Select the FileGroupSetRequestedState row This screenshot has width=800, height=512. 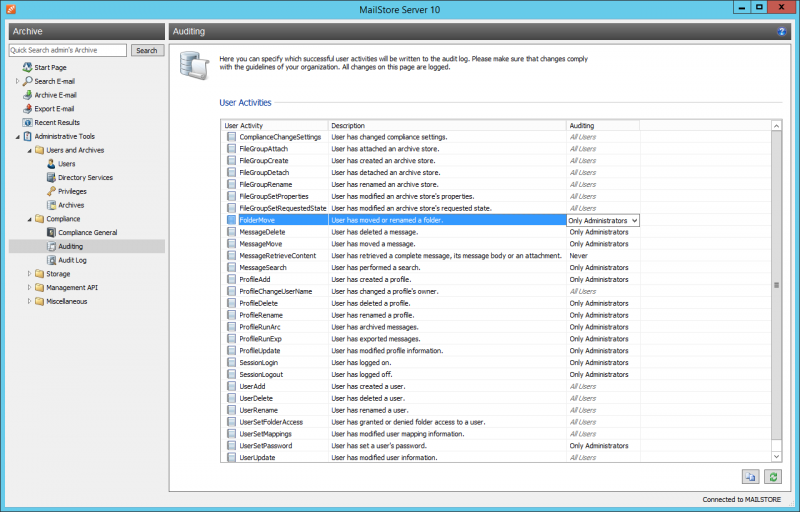click(496, 209)
